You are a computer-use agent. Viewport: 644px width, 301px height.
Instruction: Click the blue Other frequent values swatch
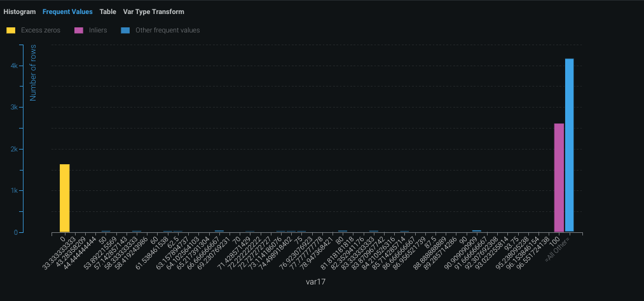point(126,30)
